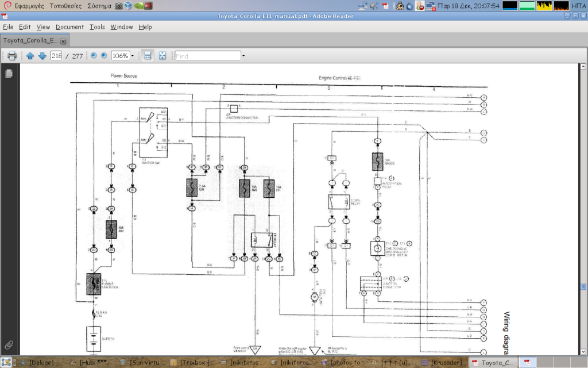Screen dimensions: 588x368
Task: Open the Help menu
Action: tap(145, 27)
